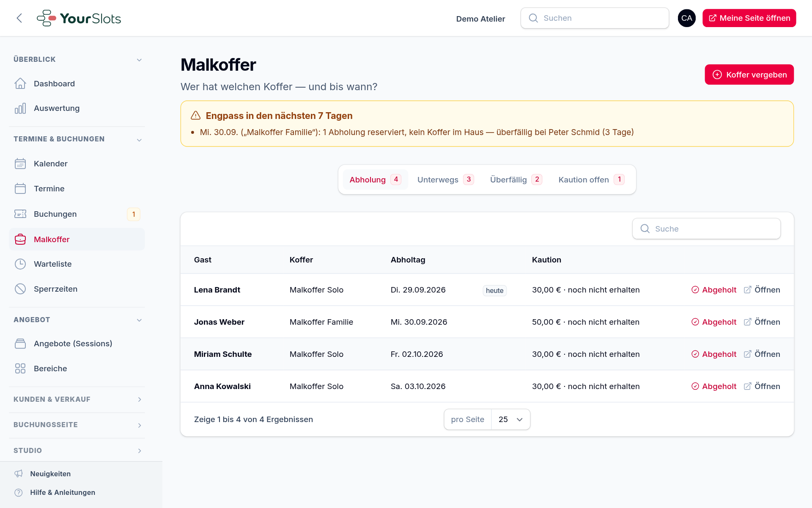Image resolution: width=812 pixels, height=508 pixels.
Task: Click the Koffer column header
Action: click(x=301, y=260)
